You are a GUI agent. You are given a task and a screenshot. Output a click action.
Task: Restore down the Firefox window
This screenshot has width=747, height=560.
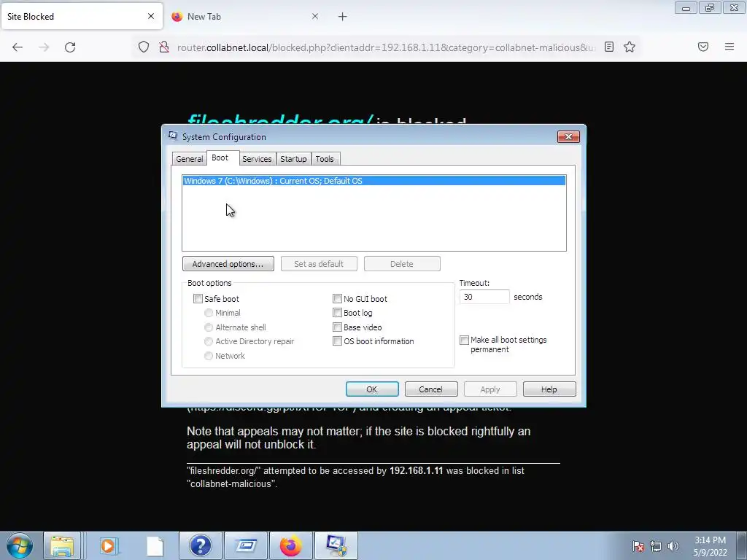coord(710,7)
